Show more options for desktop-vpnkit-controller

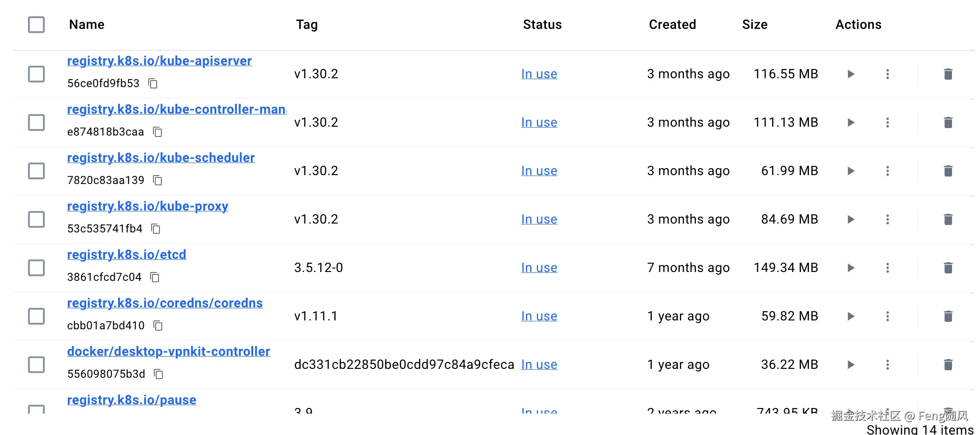point(888,365)
